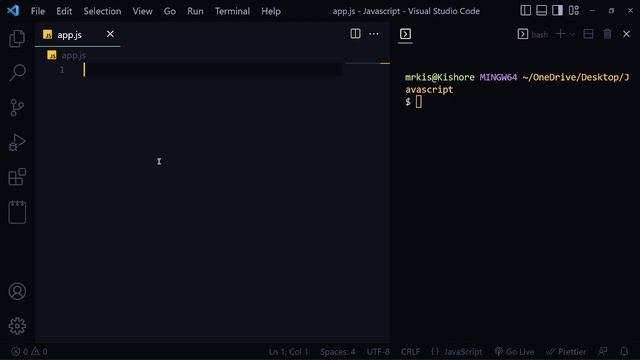Open the Customize Layout control
This screenshot has width=640, height=360.
pyautogui.click(x=574, y=10)
